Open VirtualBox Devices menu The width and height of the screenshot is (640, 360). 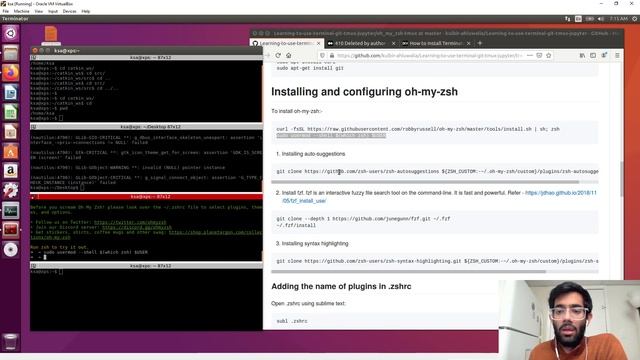pos(69,11)
